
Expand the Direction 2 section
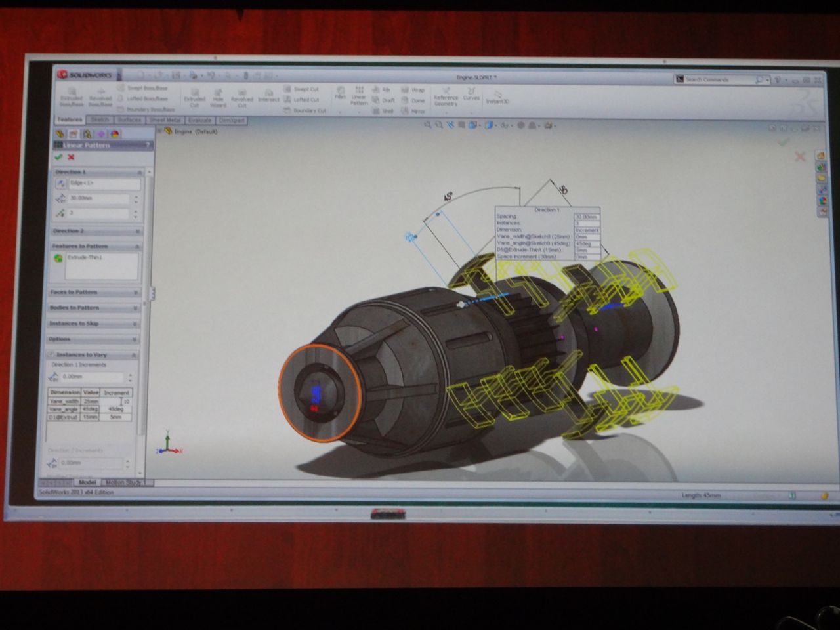(95, 231)
